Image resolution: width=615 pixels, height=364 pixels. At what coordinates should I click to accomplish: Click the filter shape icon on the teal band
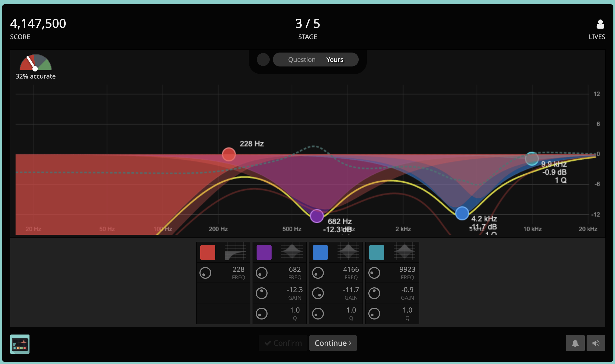[x=405, y=252]
